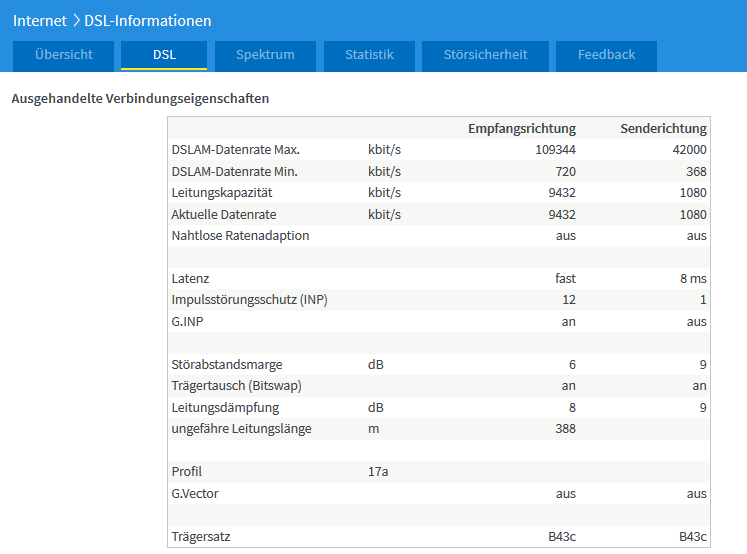Click the value 109344

pyautogui.click(x=555, y=150)
